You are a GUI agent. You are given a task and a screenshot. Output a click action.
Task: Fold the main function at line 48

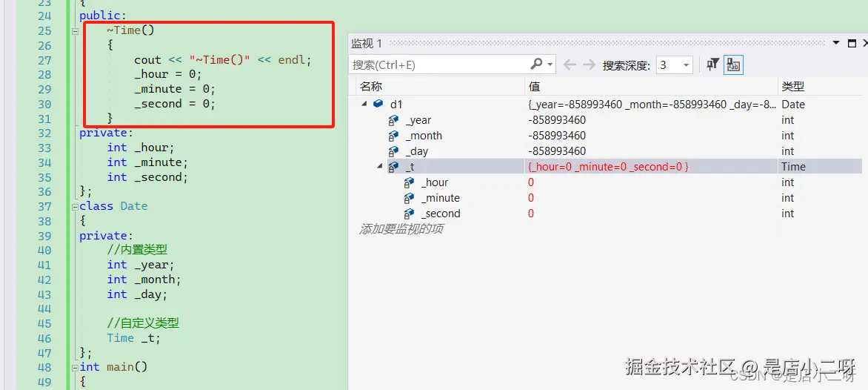[75, 367]
